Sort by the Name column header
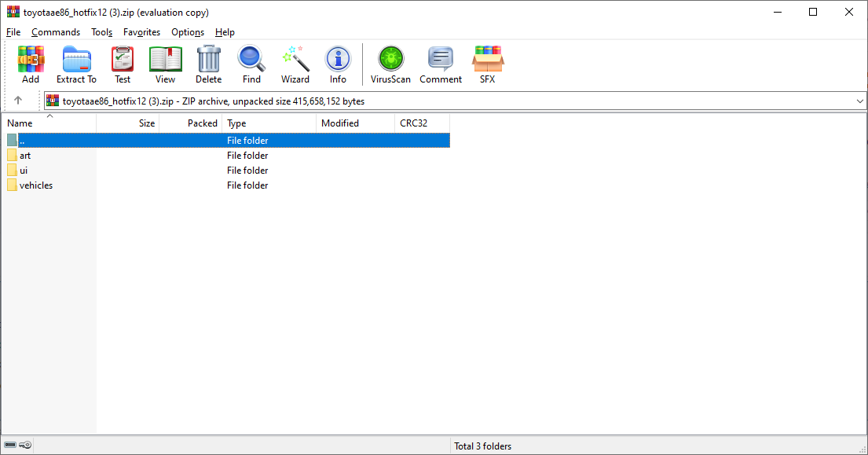Viewport: 868px width, 455px height. click(49, 123)
